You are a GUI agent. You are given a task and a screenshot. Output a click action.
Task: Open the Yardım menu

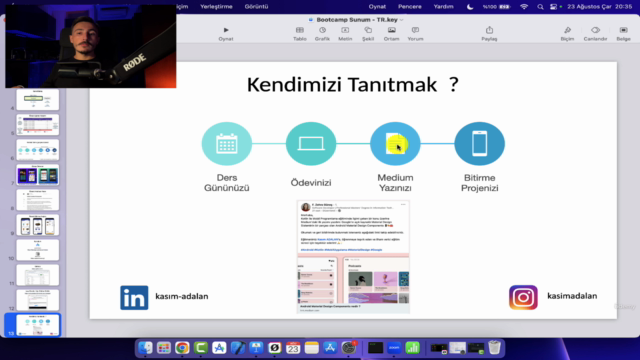point(443,7)
